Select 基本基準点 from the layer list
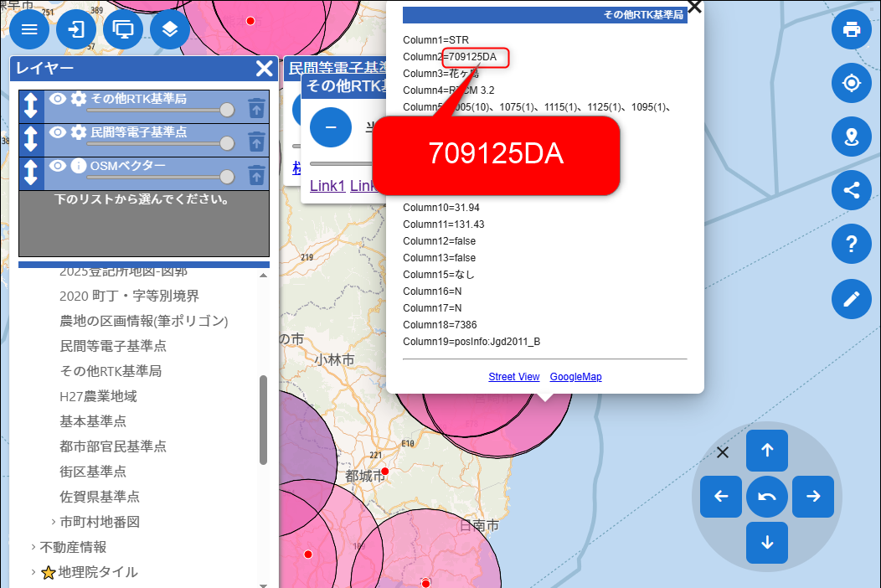This screenshot has height=588, width=881. pos(93,421)
